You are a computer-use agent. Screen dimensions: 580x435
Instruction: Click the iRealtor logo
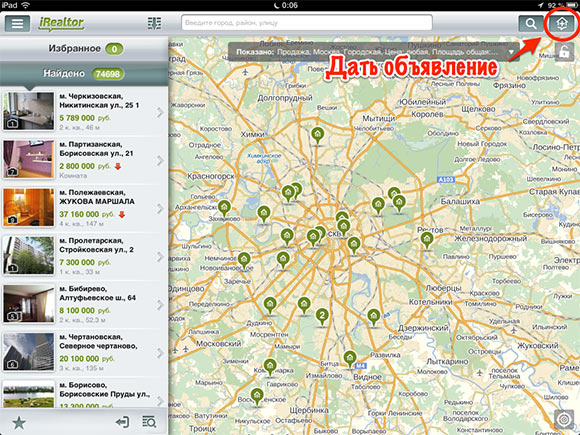[62, 23]
